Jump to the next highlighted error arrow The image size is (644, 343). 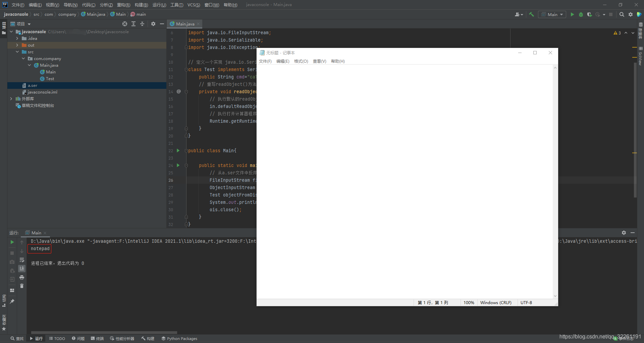pos(633,33)
